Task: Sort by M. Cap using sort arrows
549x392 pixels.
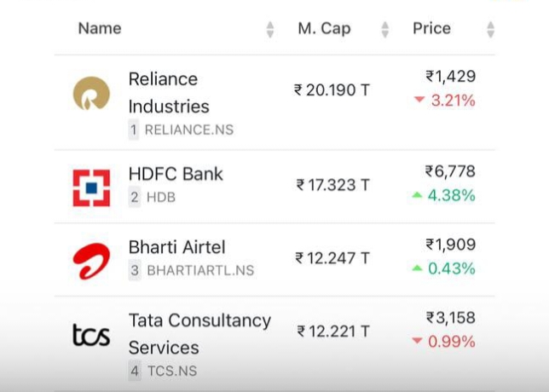Action: (384, 30)
